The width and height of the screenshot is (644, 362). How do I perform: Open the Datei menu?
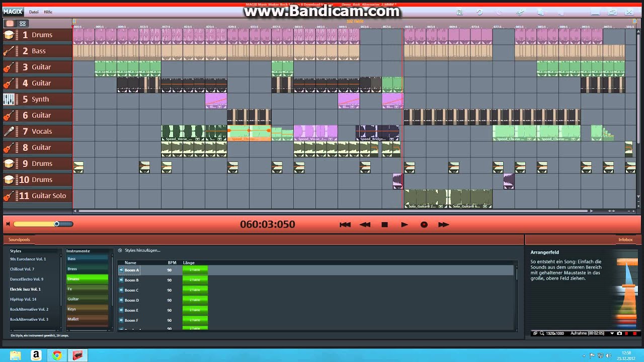tap(34, 12)
